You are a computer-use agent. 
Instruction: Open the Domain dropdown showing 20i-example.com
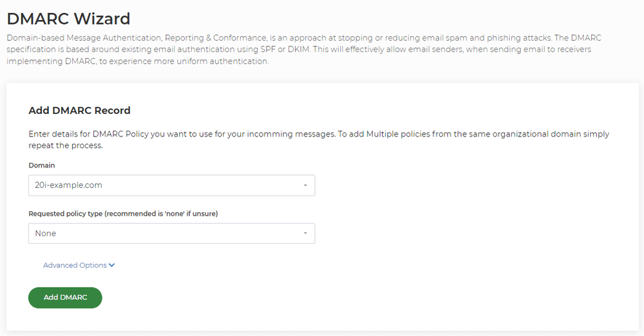click(172, 185)
